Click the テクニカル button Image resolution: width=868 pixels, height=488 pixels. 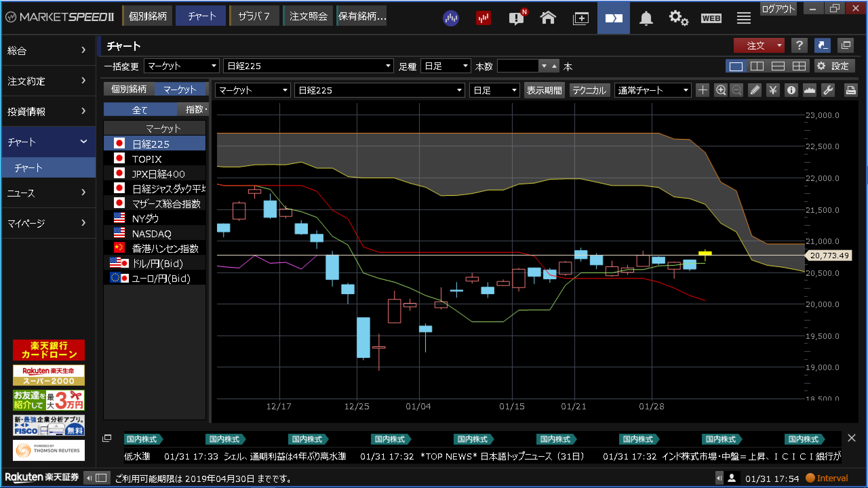(x=589, y=90)
